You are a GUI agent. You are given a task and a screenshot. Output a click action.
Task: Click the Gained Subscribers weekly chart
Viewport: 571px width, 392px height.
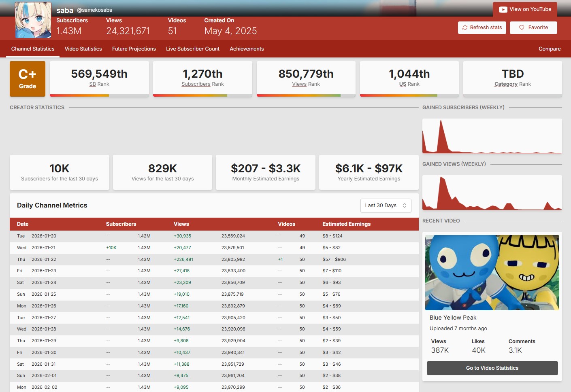coord(492,136)
